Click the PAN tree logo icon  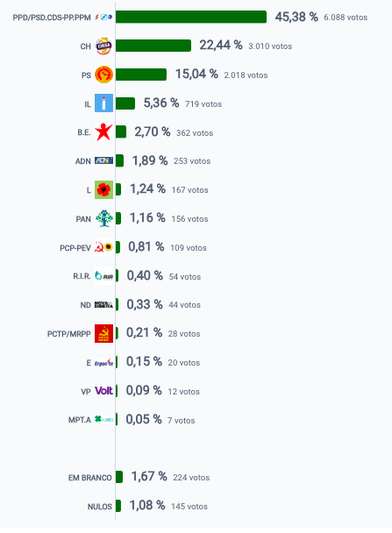pos(103,218)
